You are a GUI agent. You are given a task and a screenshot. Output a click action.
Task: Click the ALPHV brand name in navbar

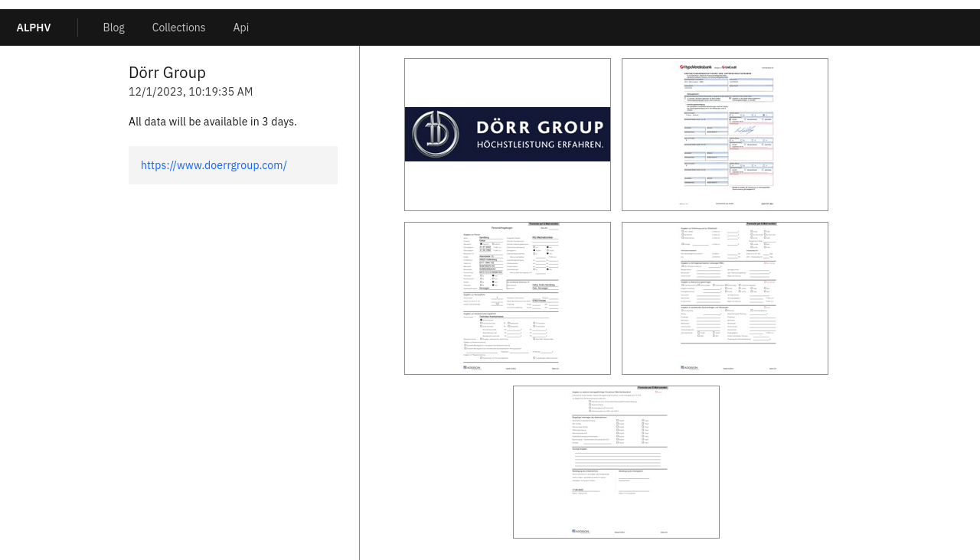coord(34,28)
